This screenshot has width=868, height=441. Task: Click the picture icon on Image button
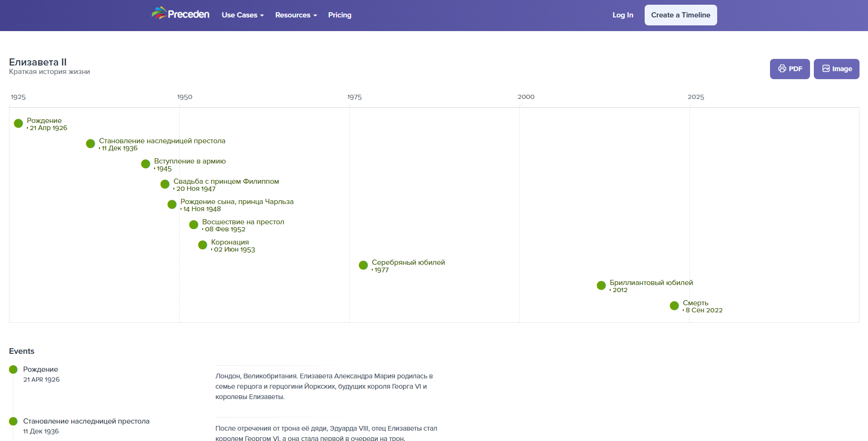coord(826,69)
